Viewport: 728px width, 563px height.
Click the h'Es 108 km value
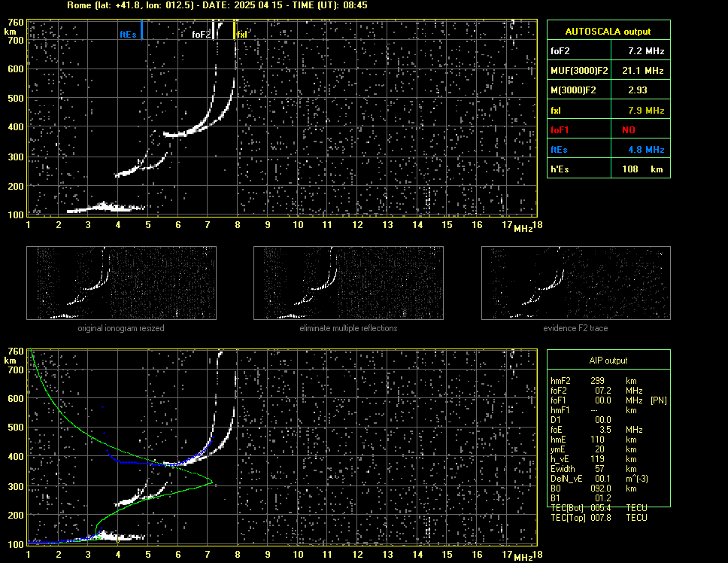point(642,169)
